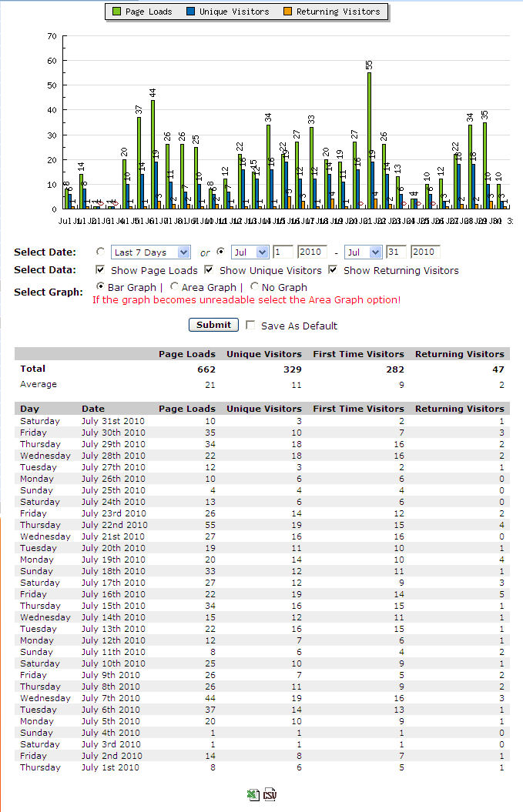Image resolution: width=523 pixels, height=812 pixels.
Task: Click the start year 2010 field
Action: [x=313, y=252]
